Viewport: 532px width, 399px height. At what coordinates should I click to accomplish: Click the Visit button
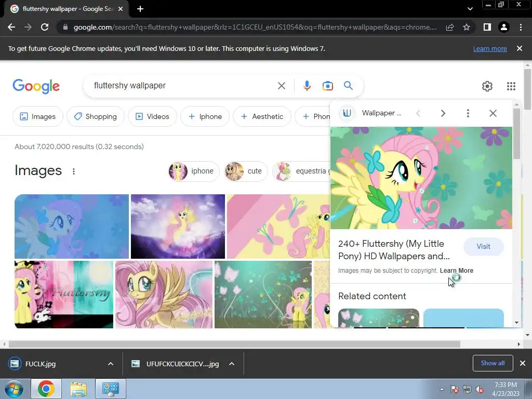click(x=484, y=247)
